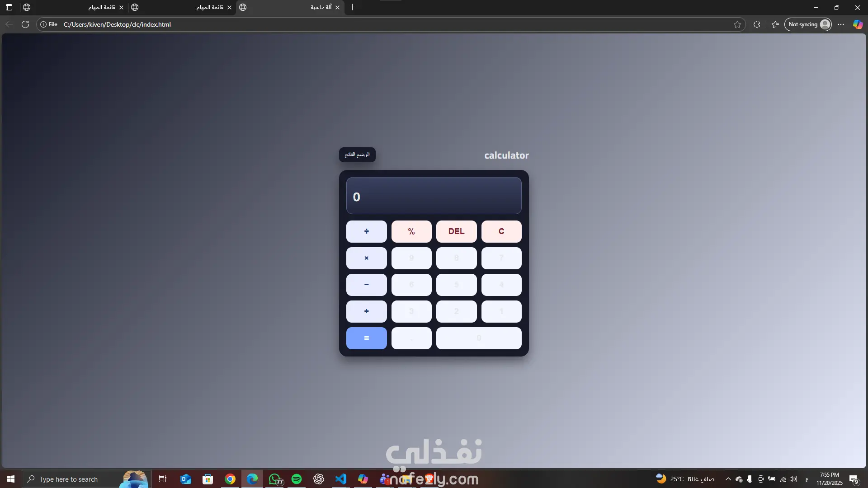The image size is (868, 488).
Task: Open the Copilot sidebar icon
Action: click(x=858, y=24)
